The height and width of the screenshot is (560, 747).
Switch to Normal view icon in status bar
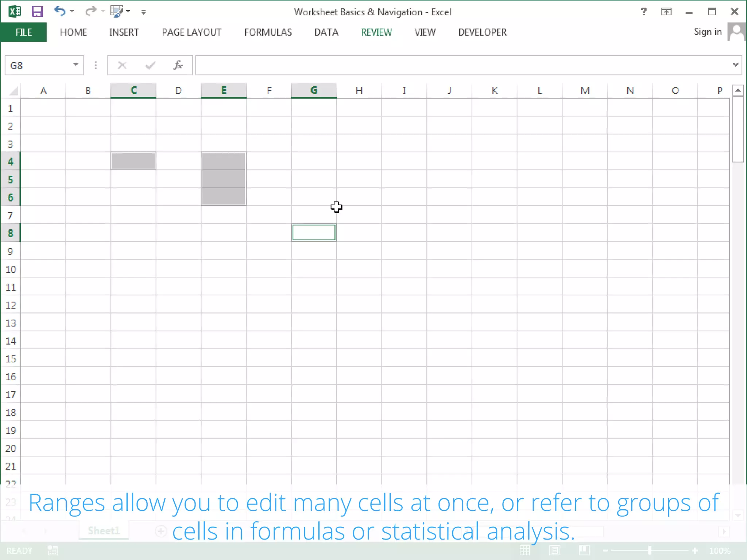(525, 551)
